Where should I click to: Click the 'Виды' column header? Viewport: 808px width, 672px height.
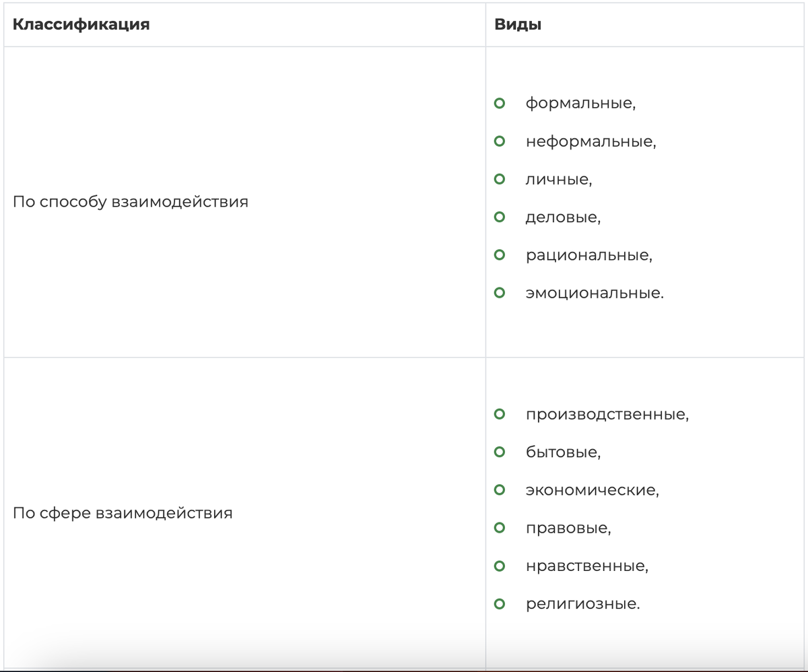click(518, 25)
